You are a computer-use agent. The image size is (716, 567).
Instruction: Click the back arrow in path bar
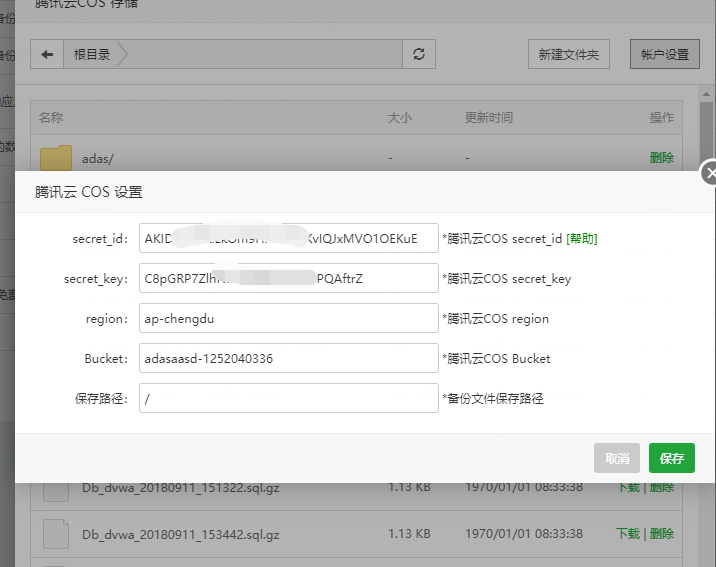click(47, 54)
